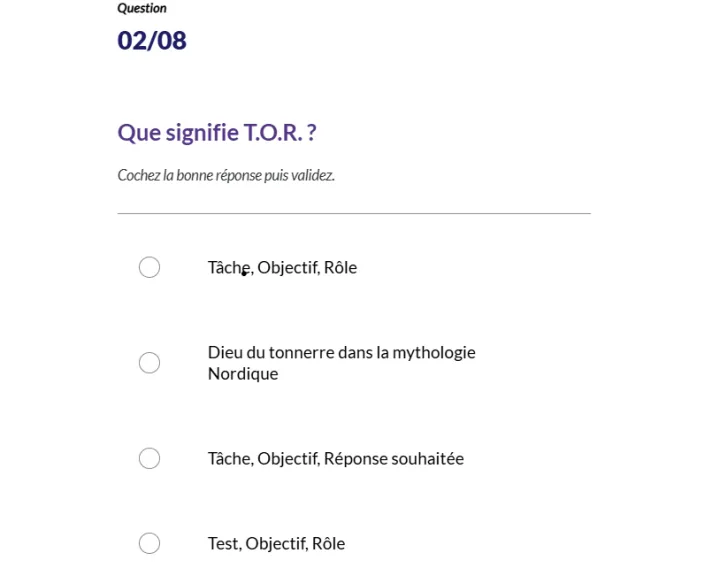Click the word 'mythologie' in the second answer
Image resolution: width=712 pixels, height=576 pixels.
434,352
